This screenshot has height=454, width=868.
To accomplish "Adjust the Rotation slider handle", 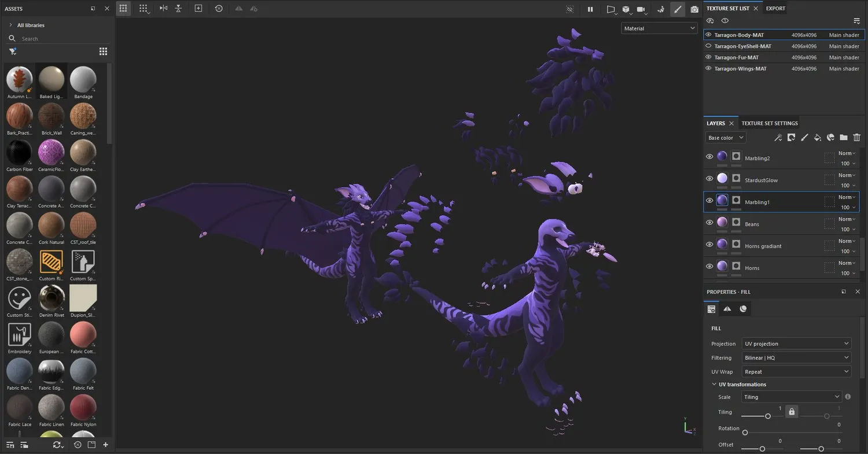I will [745, 433].
